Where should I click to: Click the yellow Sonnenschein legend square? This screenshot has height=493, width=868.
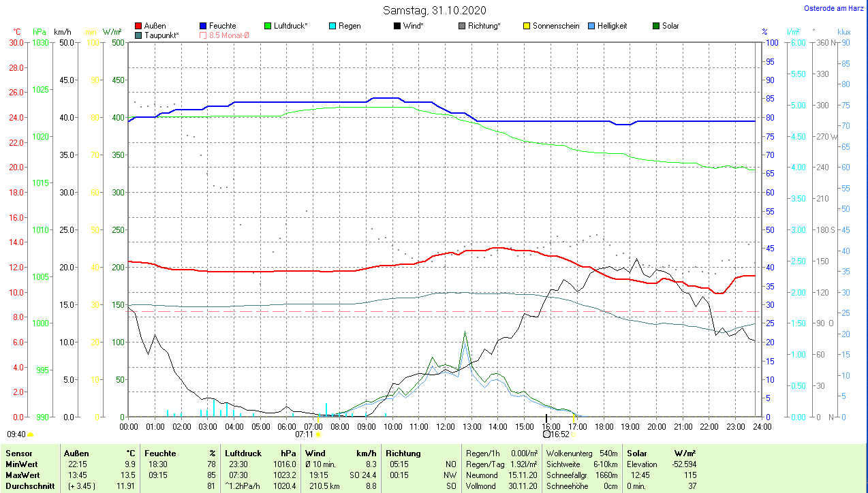pos(527,26)
